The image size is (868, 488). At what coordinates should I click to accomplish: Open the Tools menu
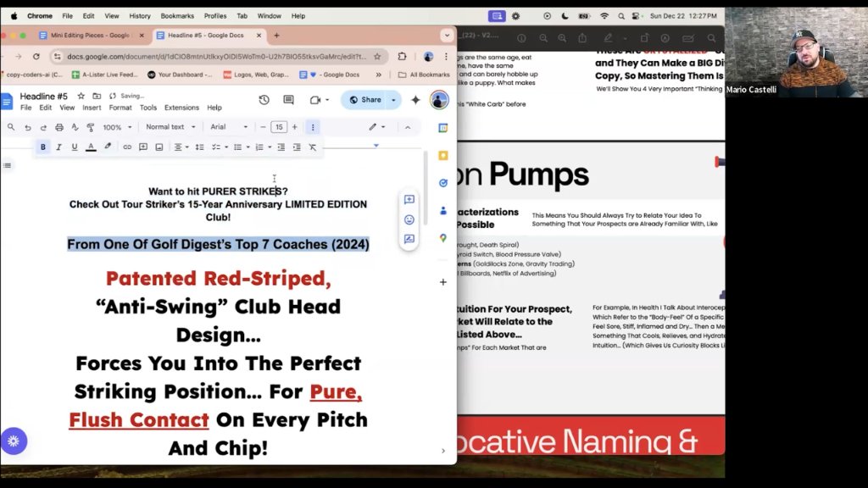tap(147, 108)
